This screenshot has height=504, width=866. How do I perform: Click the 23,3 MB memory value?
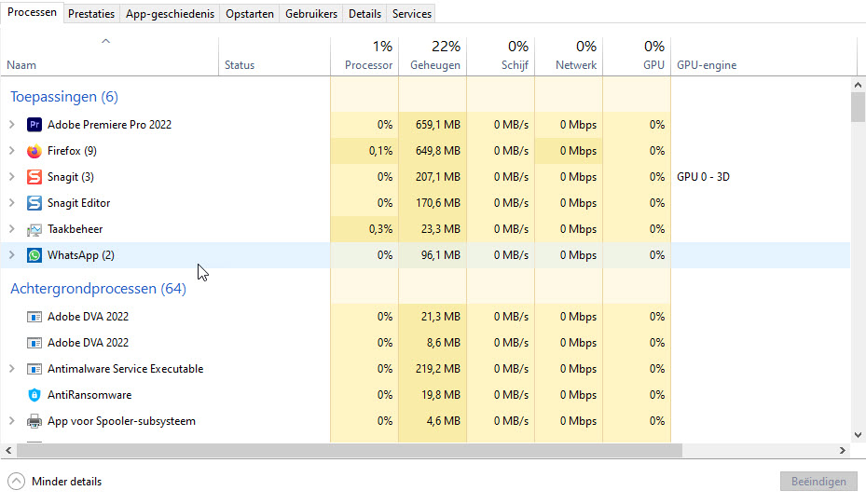point(440,229)
